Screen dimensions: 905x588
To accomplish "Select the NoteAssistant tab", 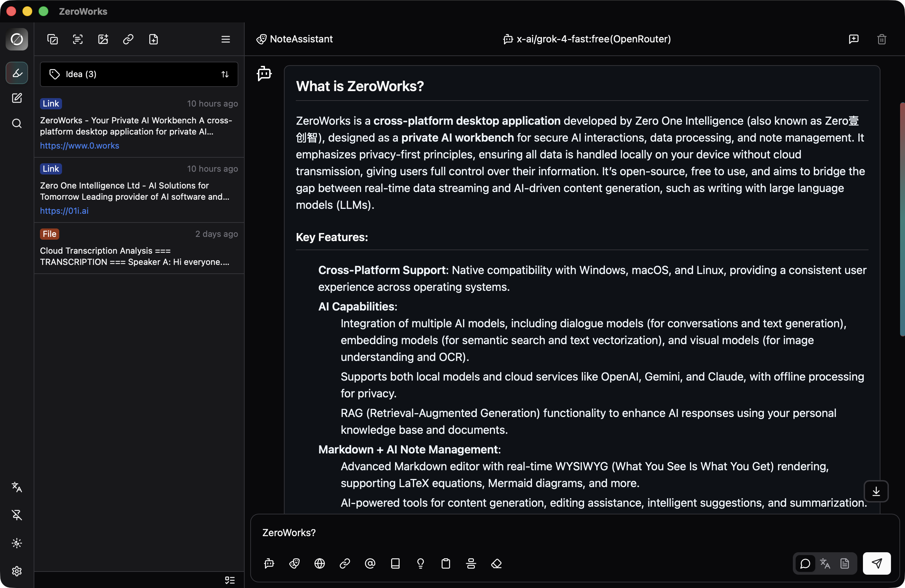I will point(294,39).
